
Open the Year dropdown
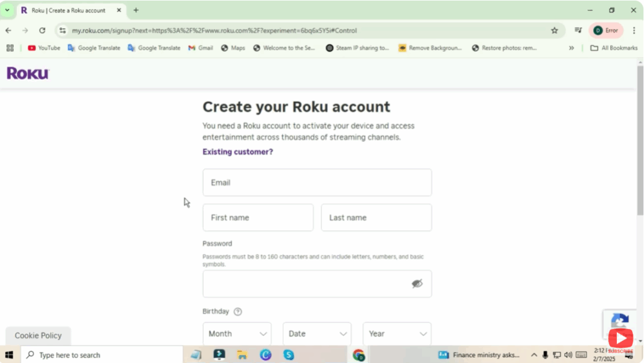click(396, 333)
